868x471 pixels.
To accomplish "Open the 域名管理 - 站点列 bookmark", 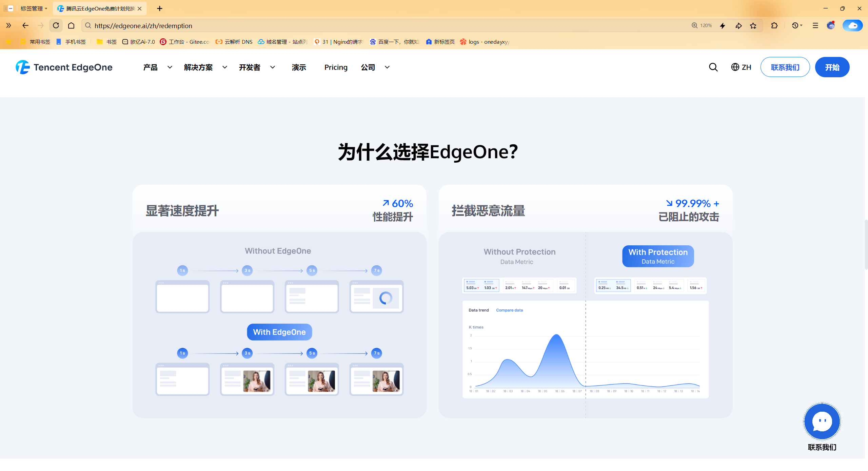I will coord(282,42).
